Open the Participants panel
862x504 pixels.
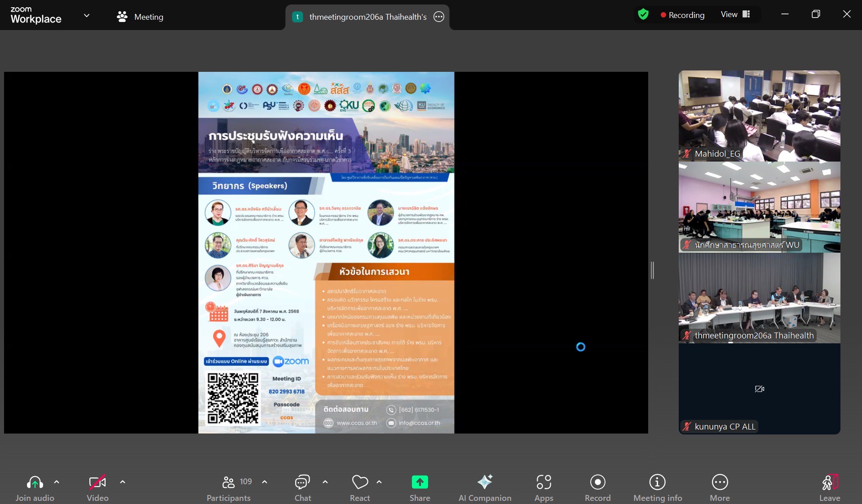pos(229,488)
